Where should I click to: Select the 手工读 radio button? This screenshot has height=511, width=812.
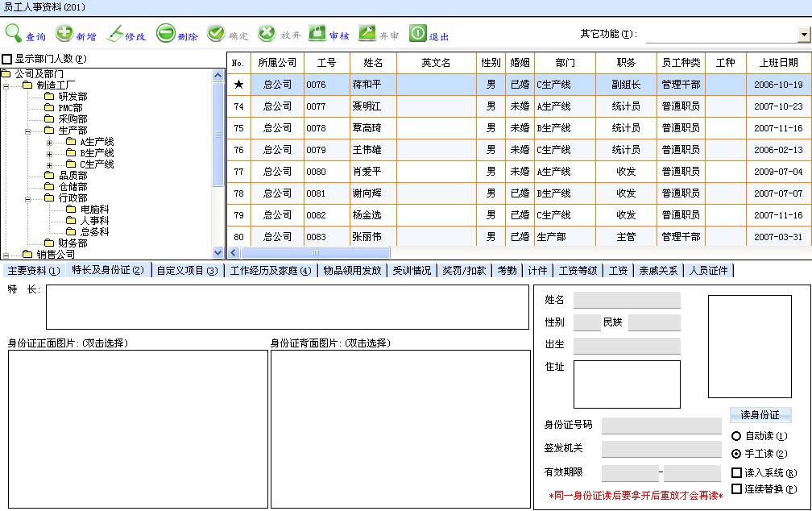pos(736,454)
